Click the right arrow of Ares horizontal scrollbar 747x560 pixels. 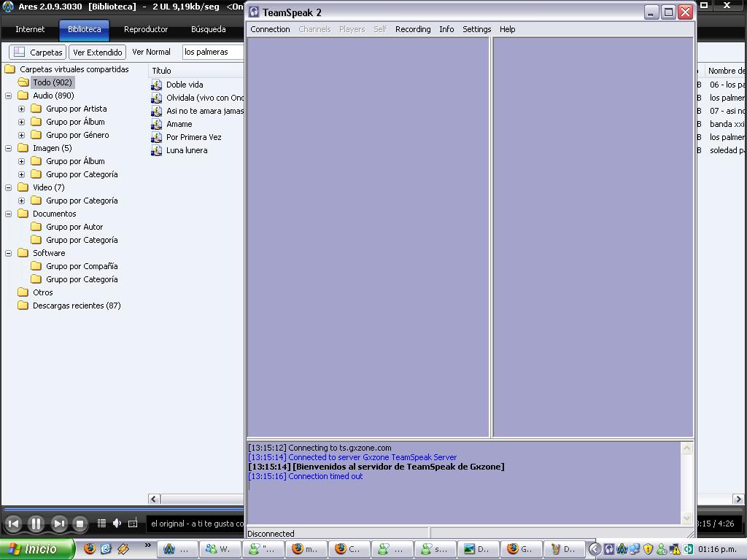tap(738, 499)
